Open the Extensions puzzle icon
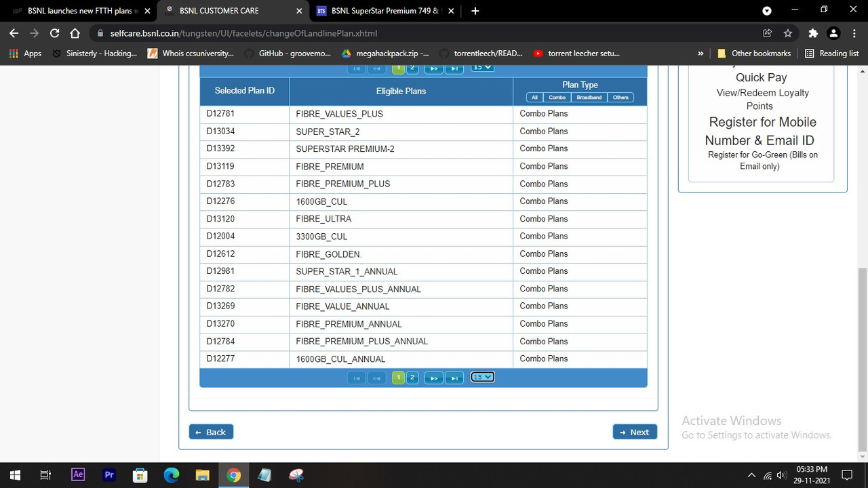 click(x=813, y=33)
